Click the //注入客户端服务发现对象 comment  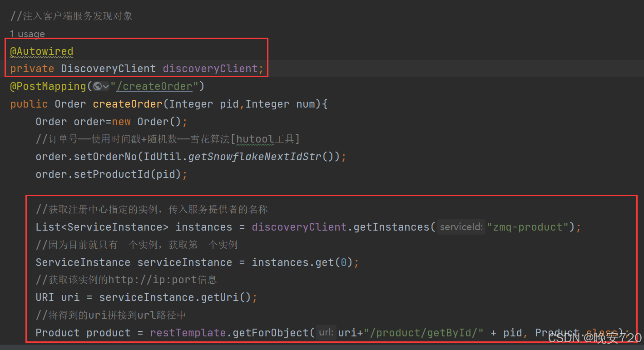click(71, 16)
